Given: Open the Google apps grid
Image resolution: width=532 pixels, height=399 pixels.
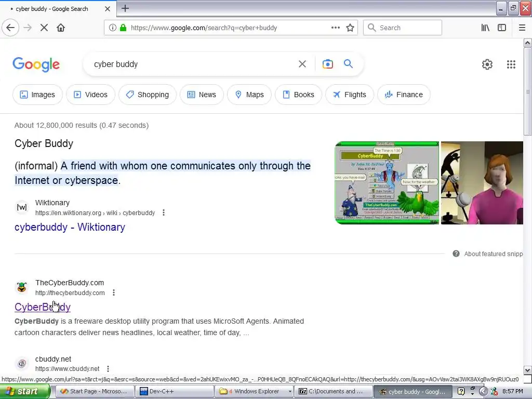Looking at the screenshot, I should point(511,64).
